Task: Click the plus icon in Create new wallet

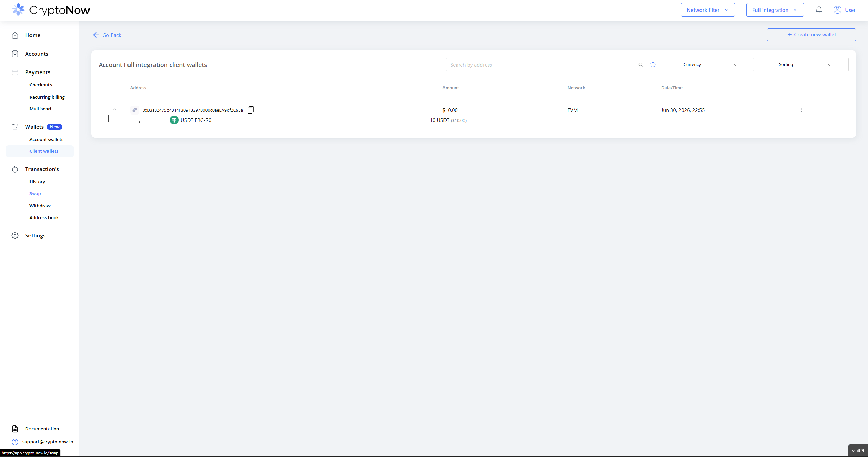Action: (x=789, y=35)
